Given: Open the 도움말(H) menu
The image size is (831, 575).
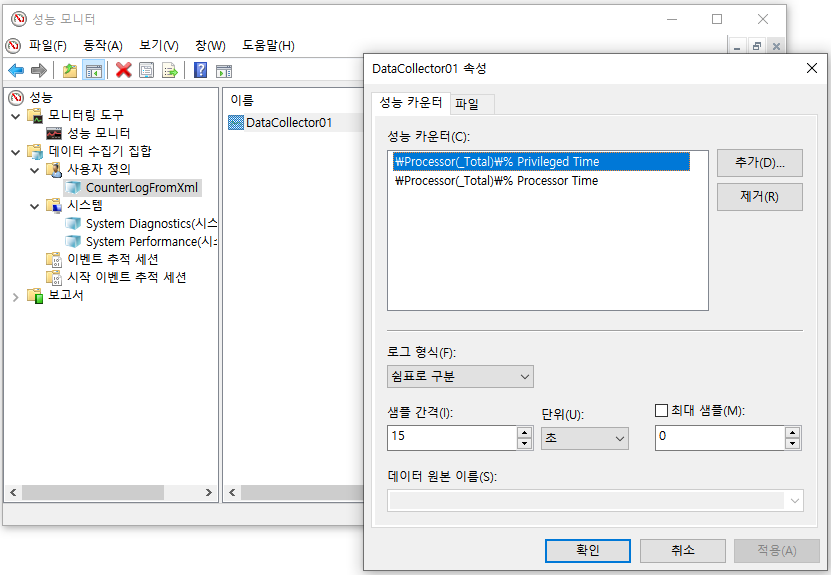Looking at the screenshot, I should tap(268, 46).
